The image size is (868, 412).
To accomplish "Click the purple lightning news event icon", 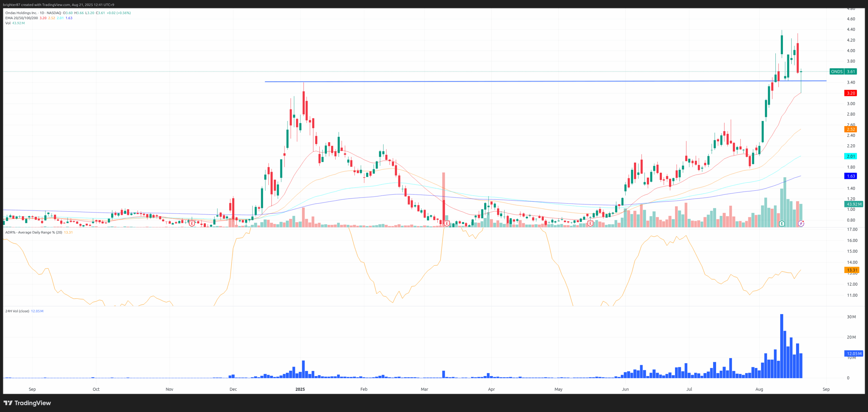I will pos(801,223).
